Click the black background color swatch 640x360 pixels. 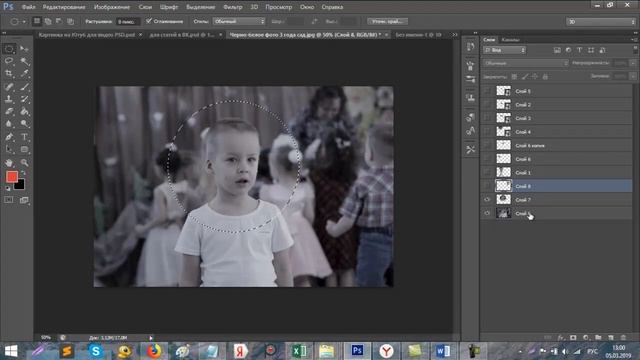pos(20,186)
